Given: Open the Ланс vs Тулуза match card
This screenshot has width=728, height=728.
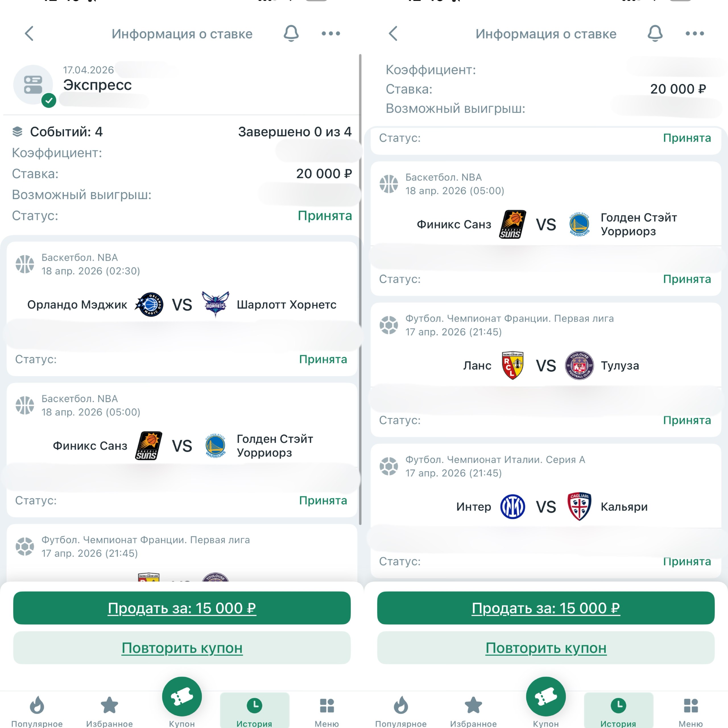Looking at the screenshot, I should 546,370.
